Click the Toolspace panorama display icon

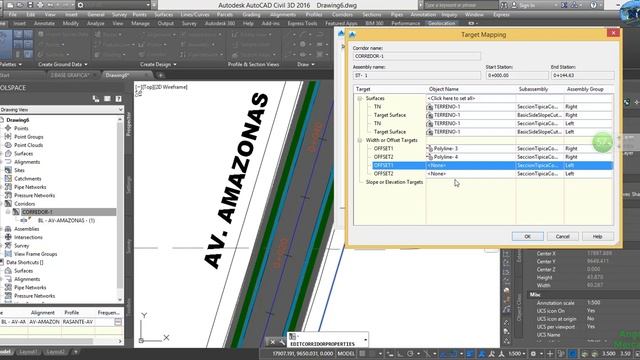point(107,99)
